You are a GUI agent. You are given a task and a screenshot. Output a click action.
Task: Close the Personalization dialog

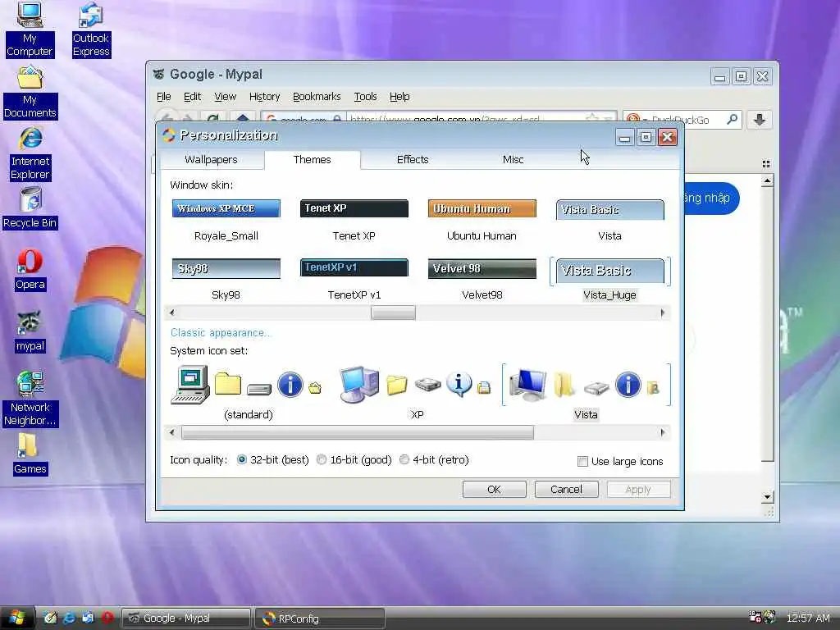point(667,137)
